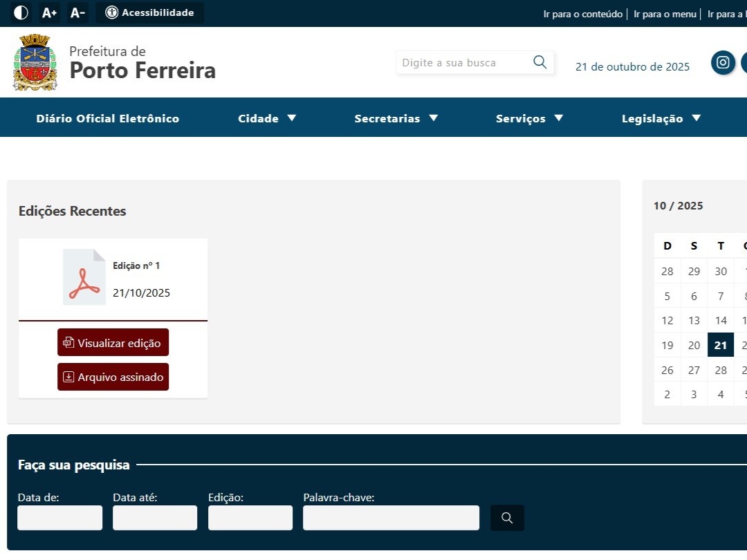Submit the search with the dark magnifier button
Viewport: 747px width, 560px height.
tap(507, 518)
